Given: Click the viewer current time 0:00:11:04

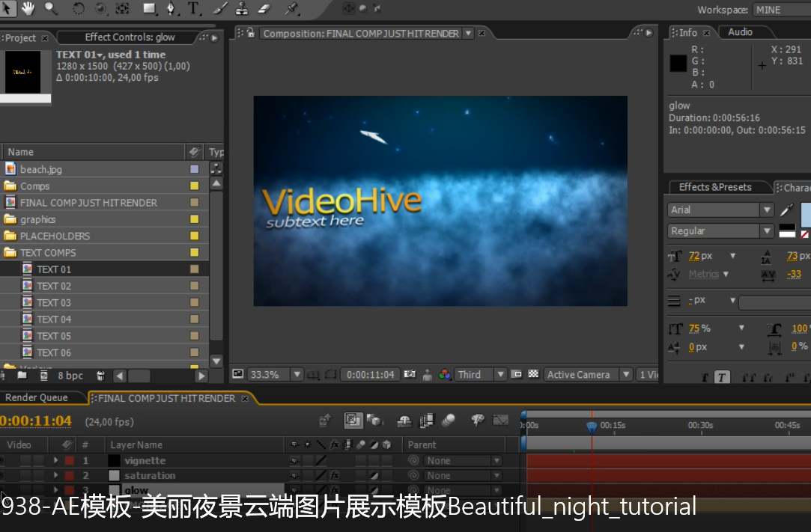Looking at the screenshot, I should pyautogui.click(x=371, y=374).
